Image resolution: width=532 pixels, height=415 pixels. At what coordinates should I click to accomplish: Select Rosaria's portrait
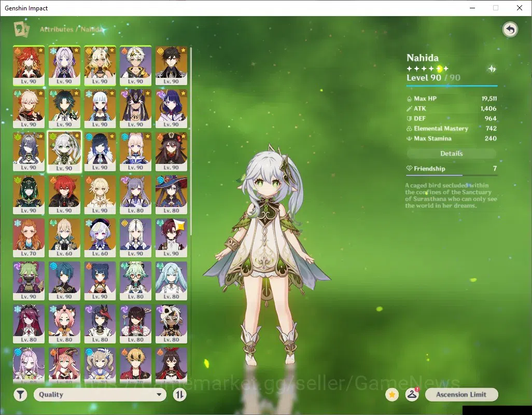point(29,324)
